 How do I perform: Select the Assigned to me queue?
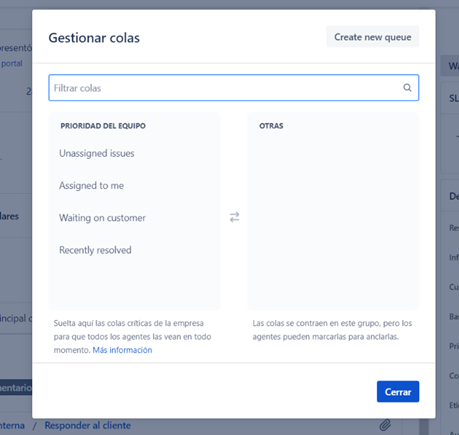pos(91,185)
